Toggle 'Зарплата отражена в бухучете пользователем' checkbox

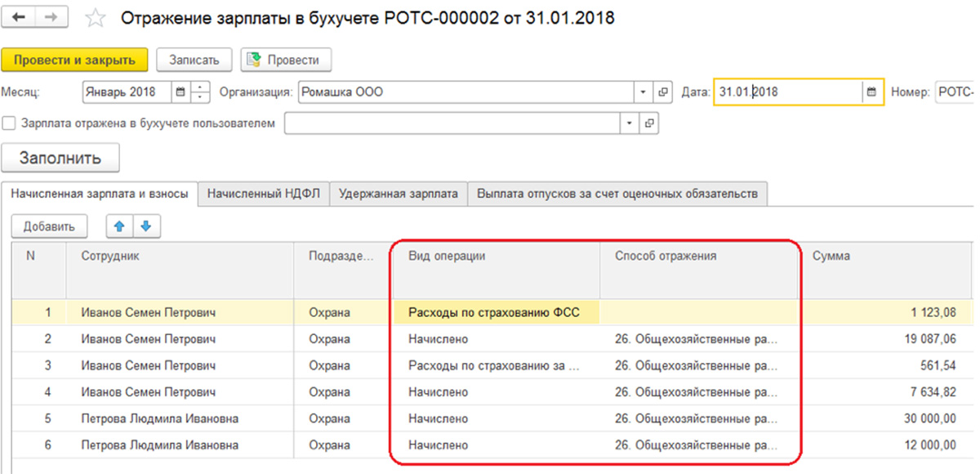(10, 123)
